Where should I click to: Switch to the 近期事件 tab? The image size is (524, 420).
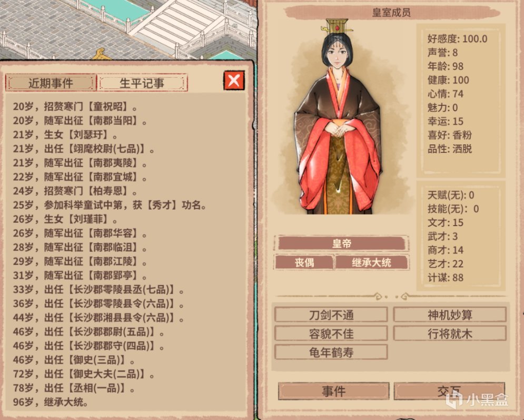(x=51, y=83)
